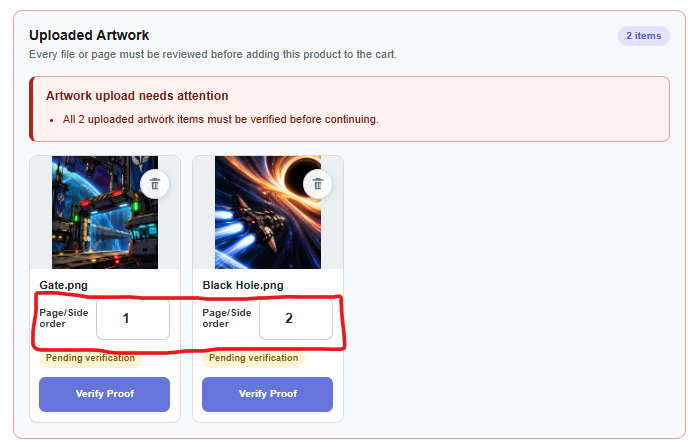697x447 pixels.
Task: Click the Artwork upload needs attention heading
Action: (137, 96)
